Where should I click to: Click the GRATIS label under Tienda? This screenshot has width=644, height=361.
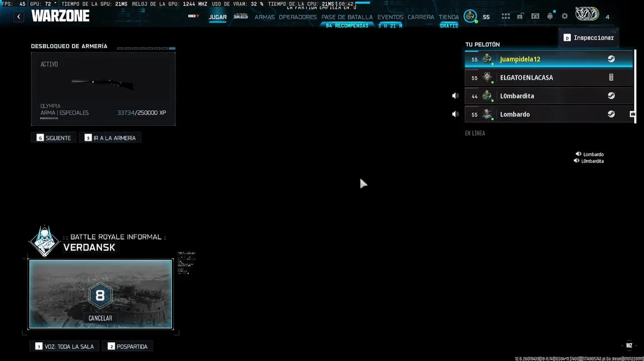coord(449,26)
